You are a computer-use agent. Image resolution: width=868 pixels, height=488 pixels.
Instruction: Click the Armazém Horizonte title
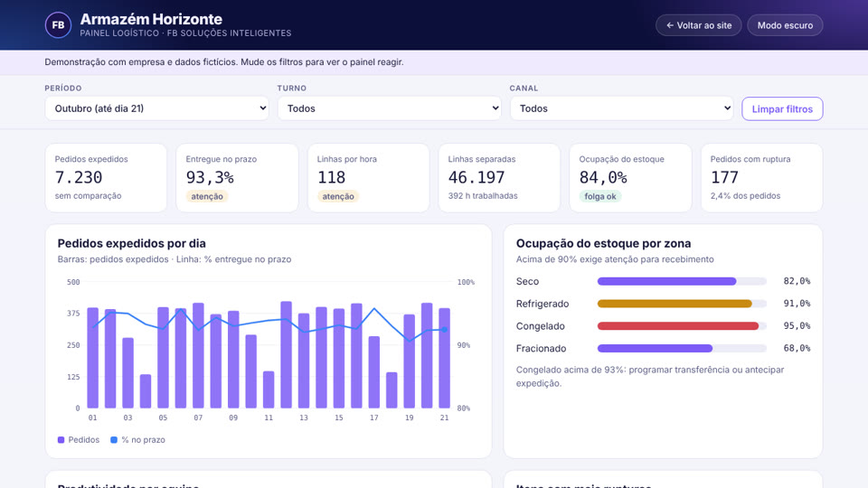point(151,19)
